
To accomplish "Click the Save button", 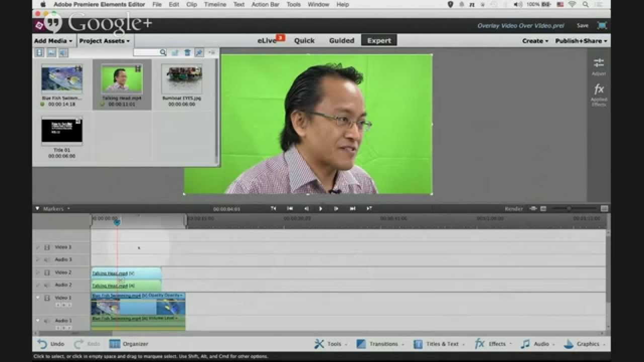I will coord(583,26).
